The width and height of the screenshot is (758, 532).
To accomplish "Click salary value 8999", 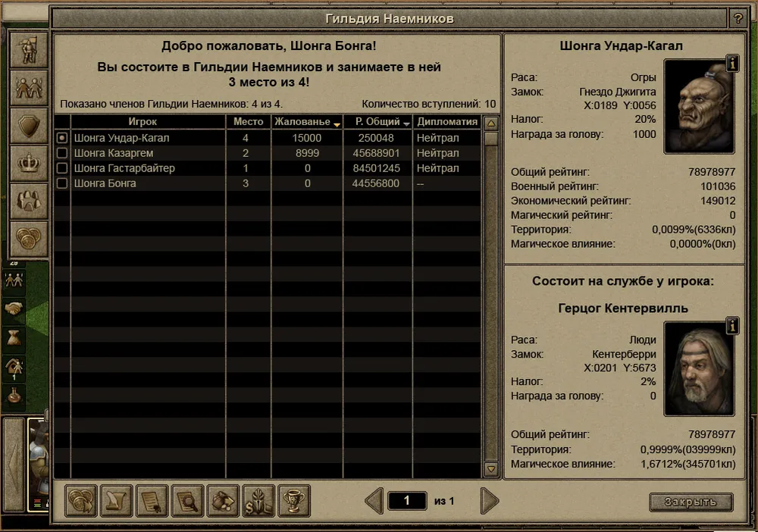I will pos(308,153).
